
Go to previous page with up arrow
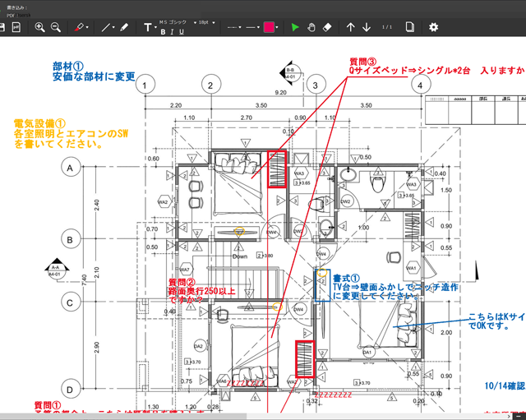[351, 27]
